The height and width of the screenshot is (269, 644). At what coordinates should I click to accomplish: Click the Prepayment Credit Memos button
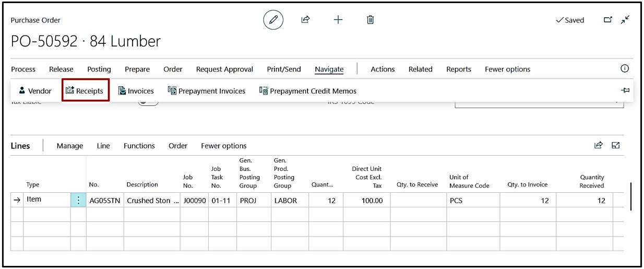click(308, 91)
